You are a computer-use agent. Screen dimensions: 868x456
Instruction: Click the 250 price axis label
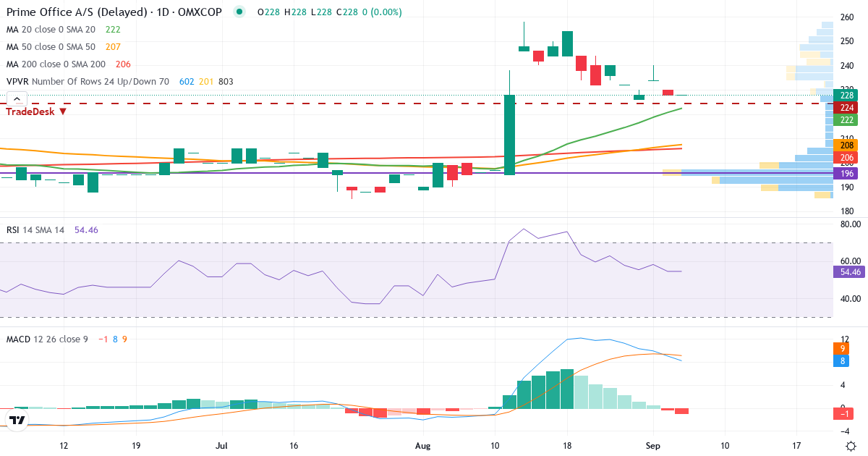coord(848,41)
